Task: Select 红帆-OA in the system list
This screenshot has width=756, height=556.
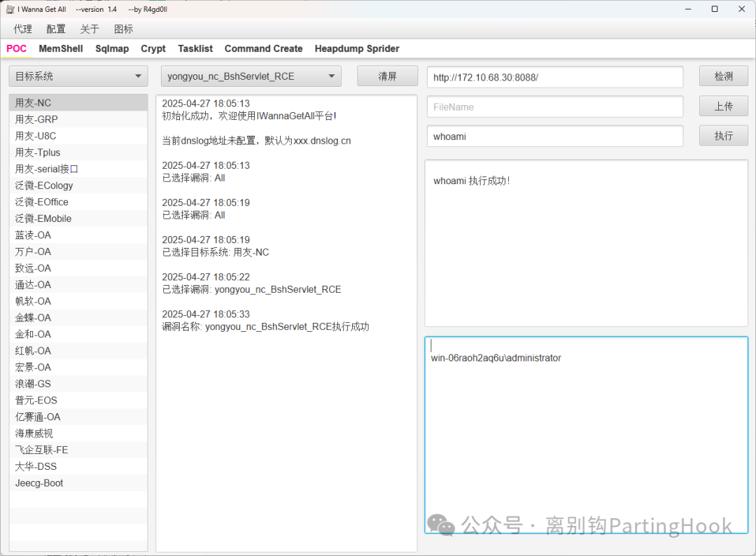Action: coord(78,351)
